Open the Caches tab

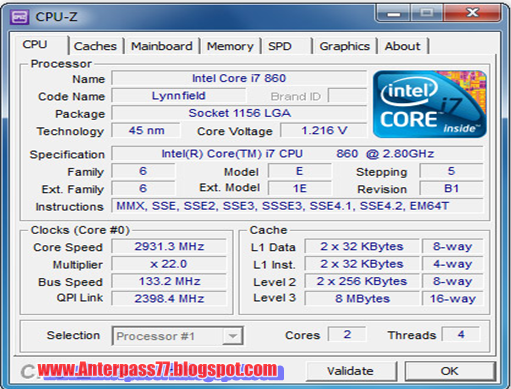(x=95, y=46)
